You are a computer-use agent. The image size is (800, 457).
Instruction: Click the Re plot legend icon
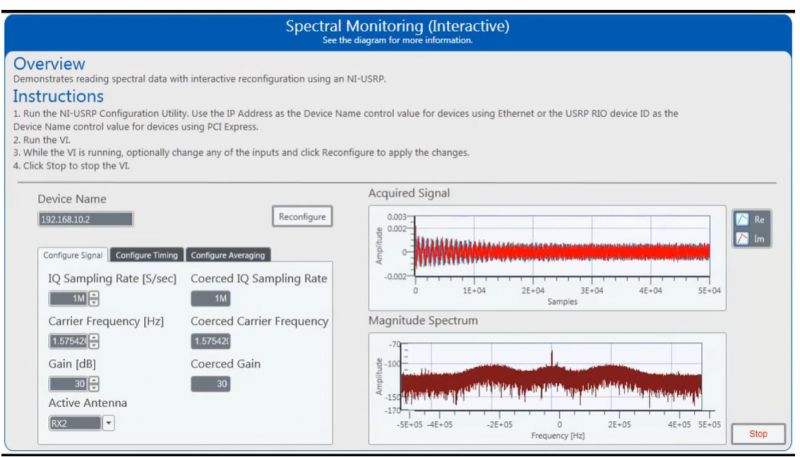pyautogui.click(x=742, y=220)
